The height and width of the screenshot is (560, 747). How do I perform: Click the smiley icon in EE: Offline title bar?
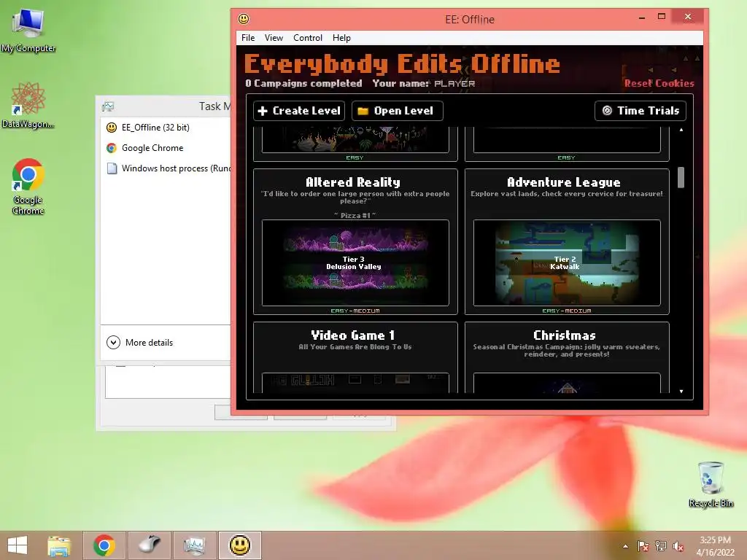pyautogui.click(x=244, y=19)
